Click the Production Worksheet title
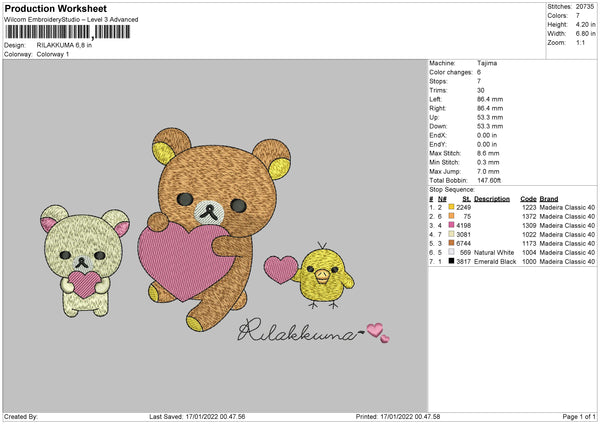 (55, 8)
